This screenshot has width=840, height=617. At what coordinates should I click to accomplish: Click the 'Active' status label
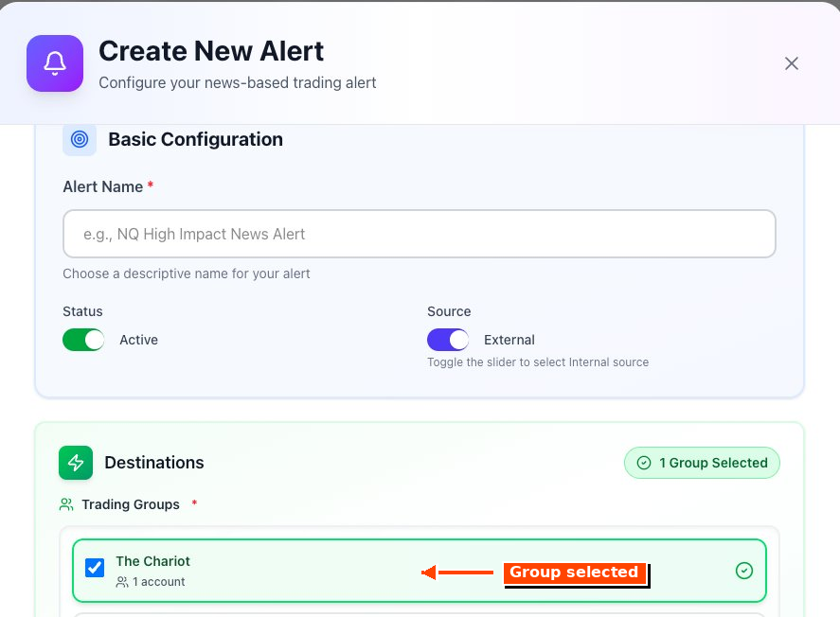pyautogui.click(x=139, y=340)
